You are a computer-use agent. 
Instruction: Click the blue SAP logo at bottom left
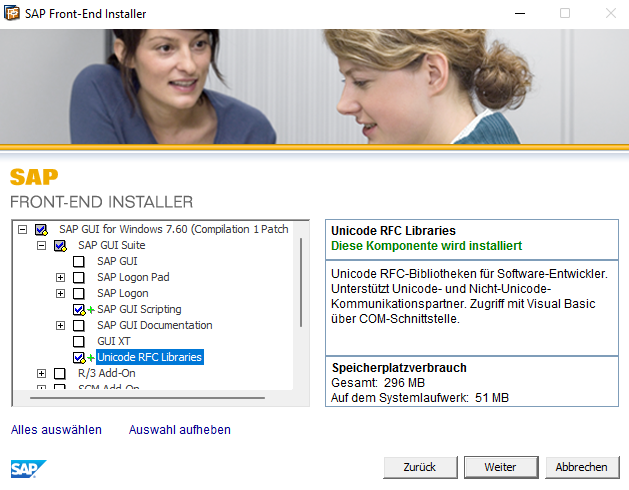coord(28,468)
